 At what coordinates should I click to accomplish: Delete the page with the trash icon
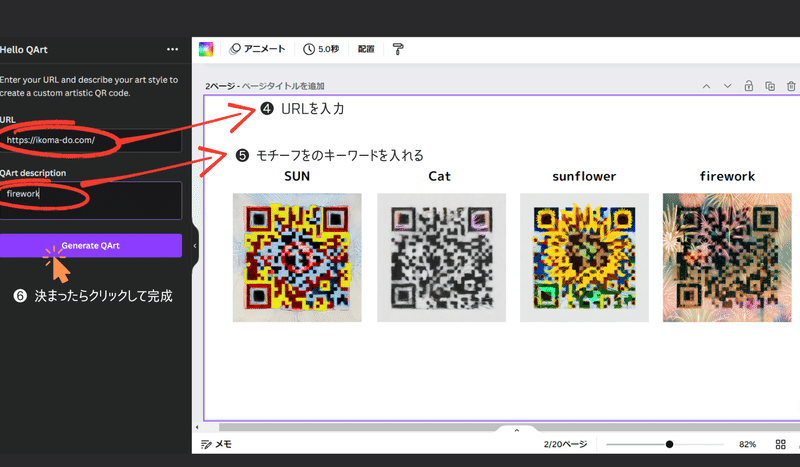pos(791,86)
